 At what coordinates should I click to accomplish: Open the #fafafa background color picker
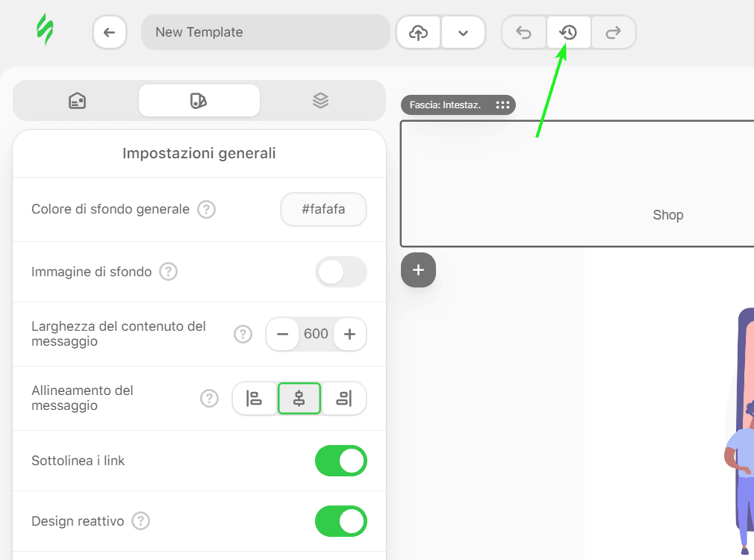[x=323, y=210]
